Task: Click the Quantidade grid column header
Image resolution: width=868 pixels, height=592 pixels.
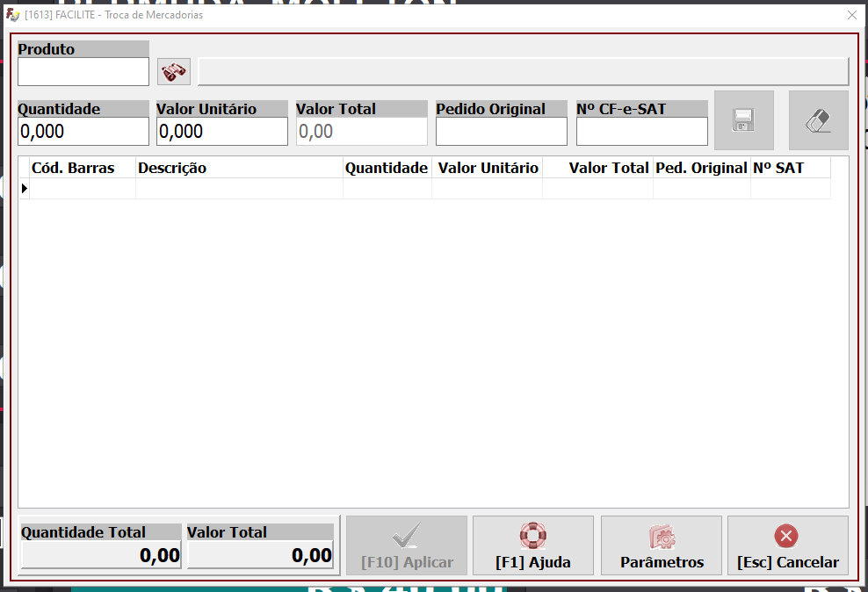Action: click(387, 168)
